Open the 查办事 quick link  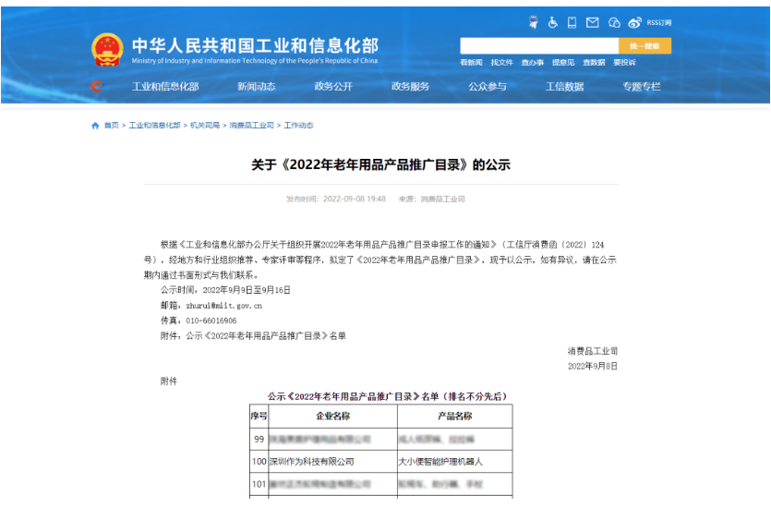click(533, 63)
